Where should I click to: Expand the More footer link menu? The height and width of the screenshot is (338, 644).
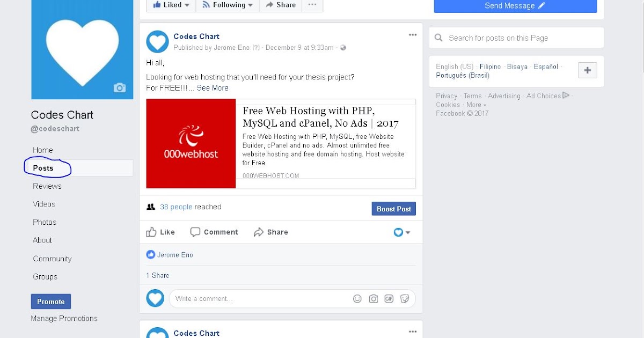pos(476,105)
